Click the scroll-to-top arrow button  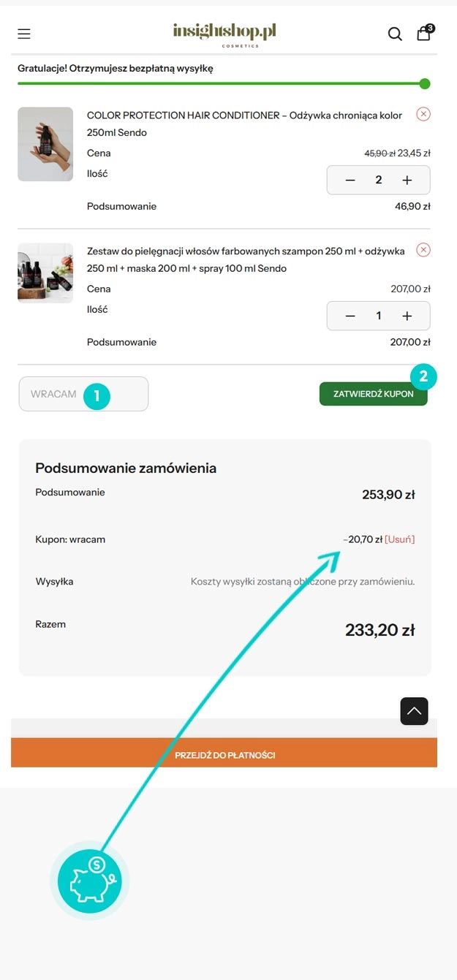tap(414, 711)
